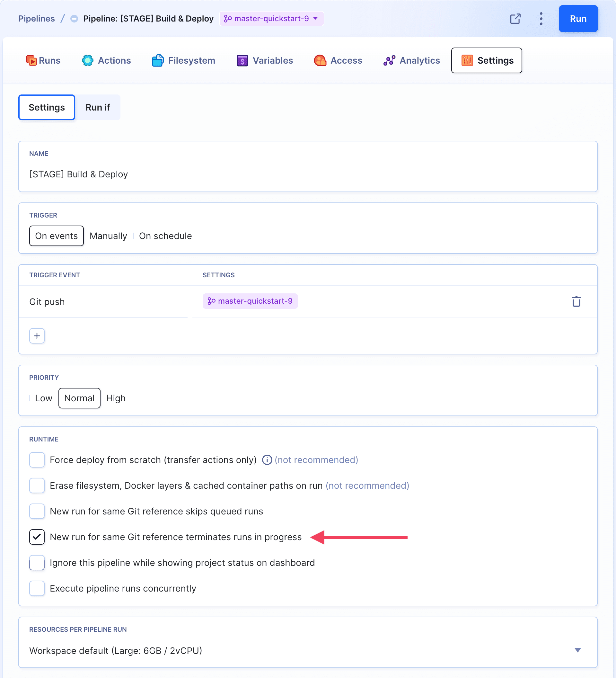Click the plus icon to add trigger event

37,336
